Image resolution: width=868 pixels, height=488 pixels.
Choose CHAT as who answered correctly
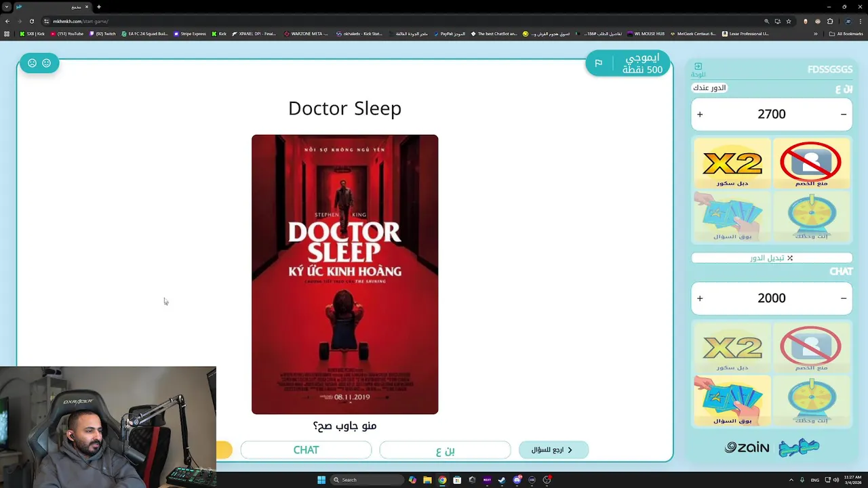tap(306, 450)
